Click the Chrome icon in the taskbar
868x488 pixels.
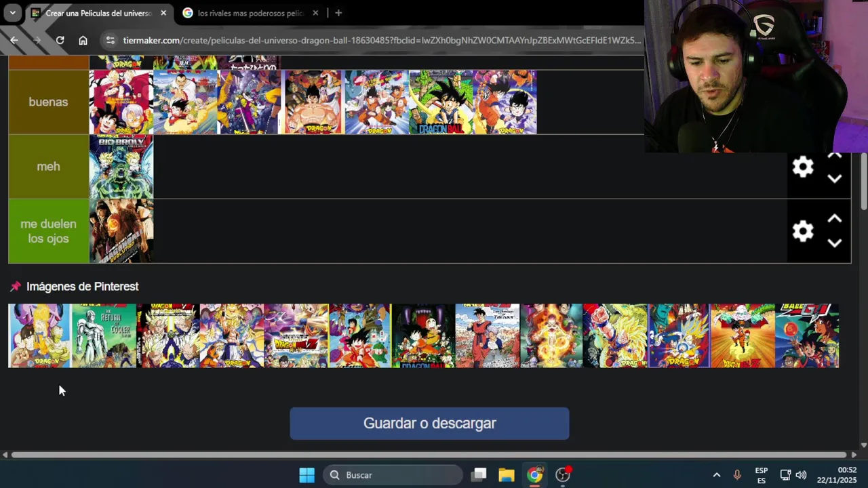point(535,475)
